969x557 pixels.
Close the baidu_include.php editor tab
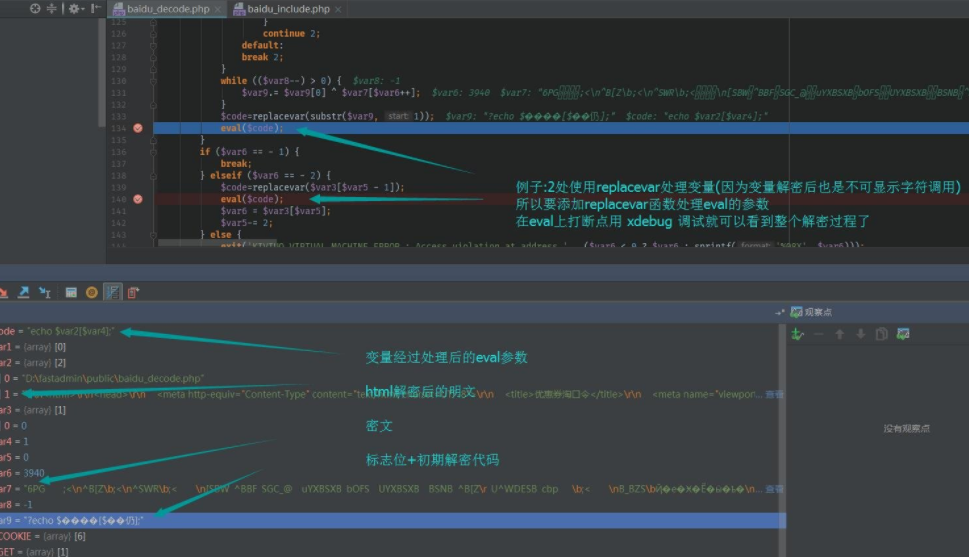(339, 9)
